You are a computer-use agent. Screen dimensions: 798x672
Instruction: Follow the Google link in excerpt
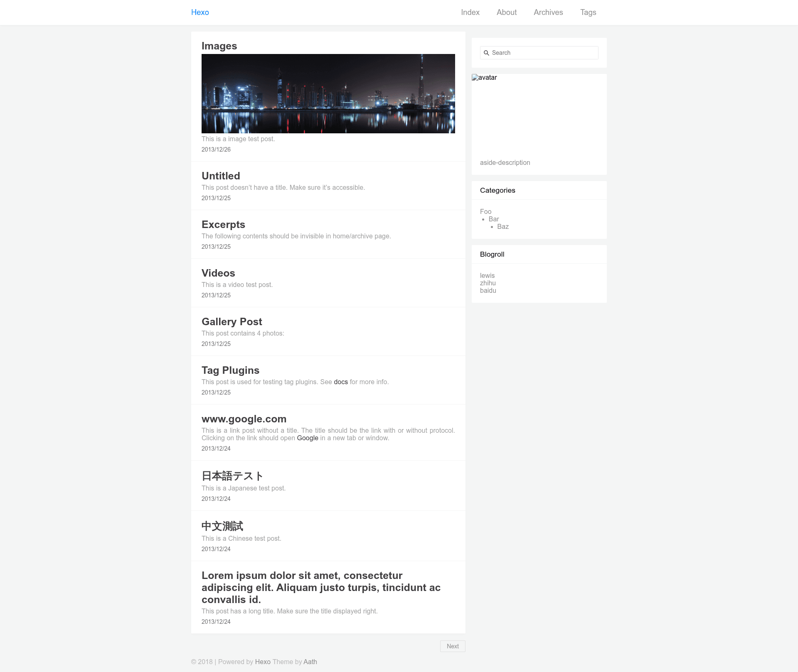click(308, 438)
